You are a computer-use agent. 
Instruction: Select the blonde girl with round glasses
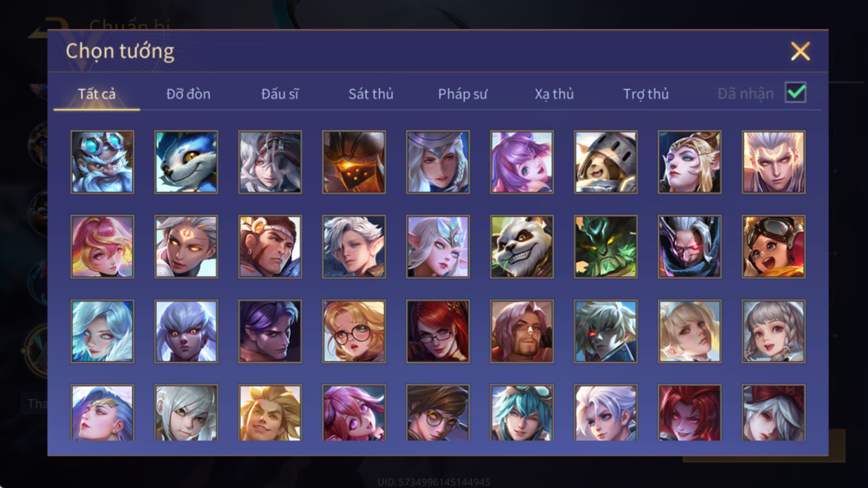coord(354,332)
